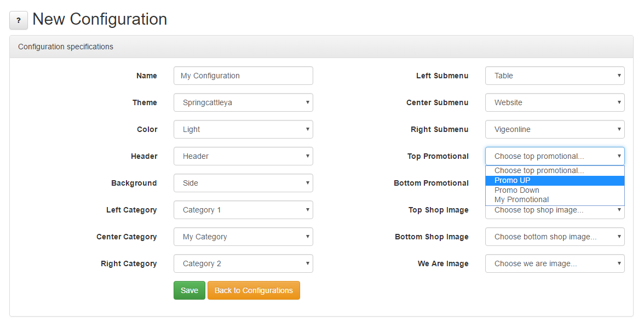
Task: Click Back to Configurations button
Action: (x=254, y=290)
